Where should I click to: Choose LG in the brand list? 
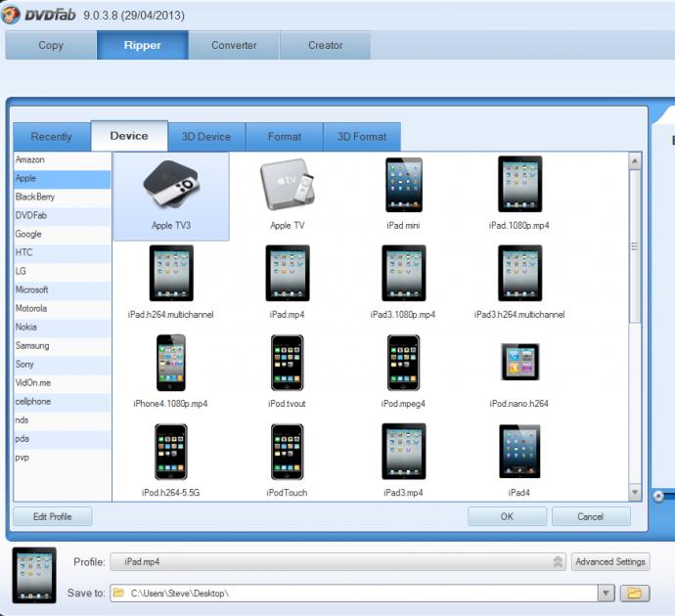pyautogui.click(x=62, y=272)
